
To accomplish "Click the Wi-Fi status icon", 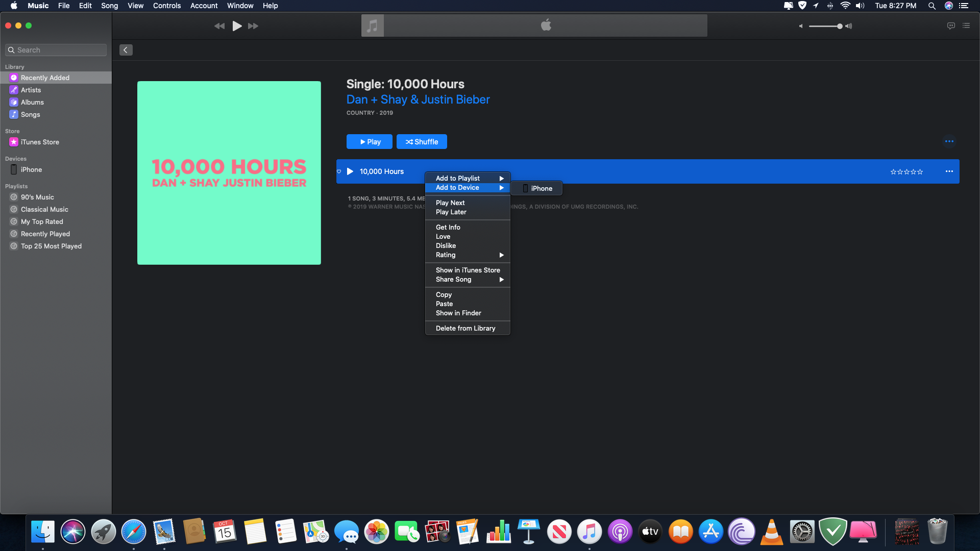I will [x=845, y=6].
